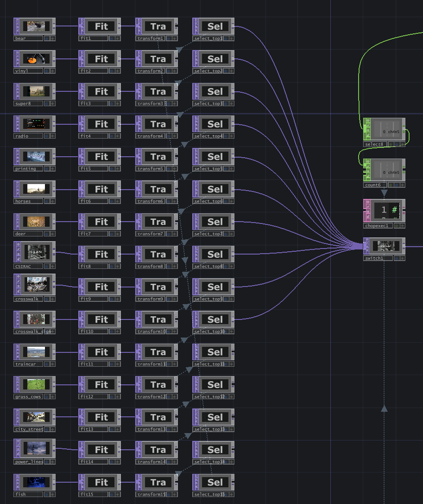423x504 pixels.
Task: Click the select_top10 Sel node
Action: [x=215, y=319]
